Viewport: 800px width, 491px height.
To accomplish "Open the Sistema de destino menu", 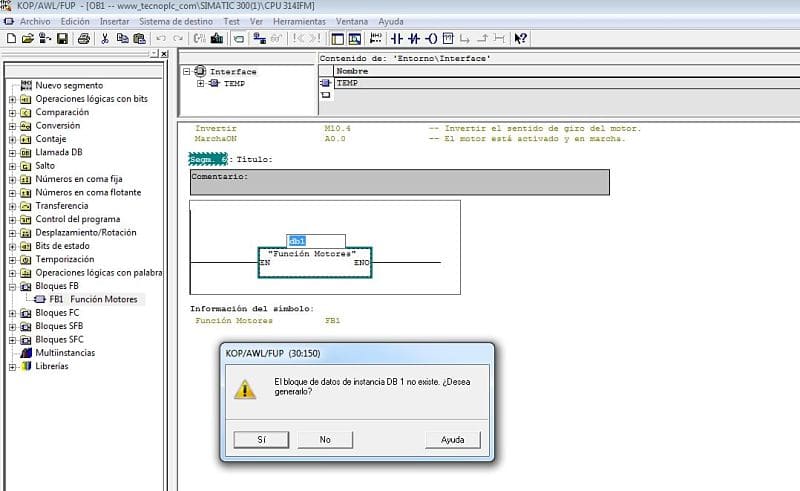I will click(x=176, y=21).
